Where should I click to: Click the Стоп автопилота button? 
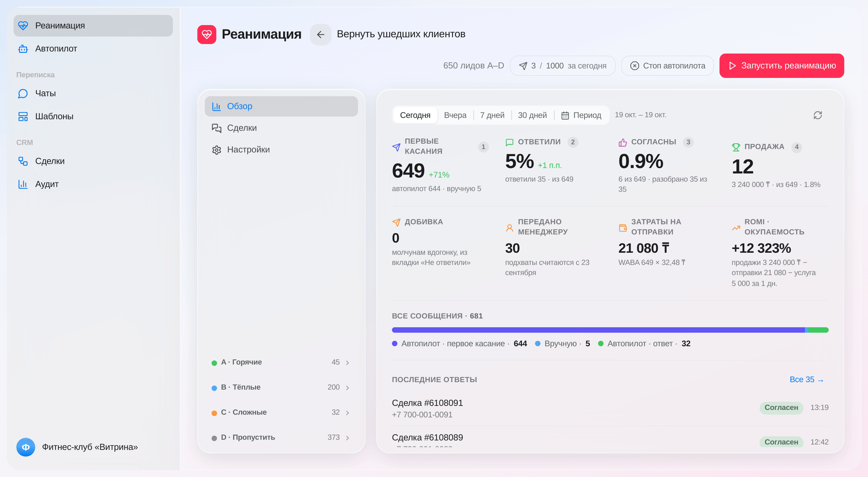(x=668, y=66)
